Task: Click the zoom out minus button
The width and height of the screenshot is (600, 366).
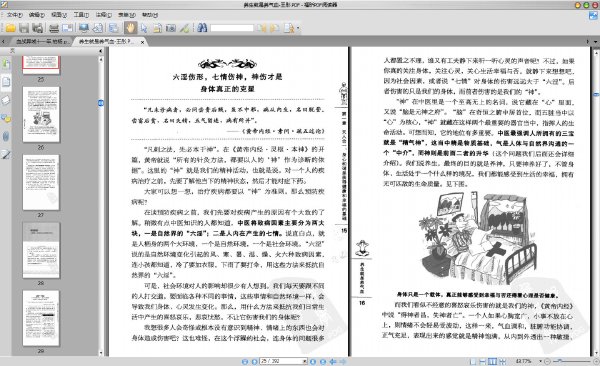Action: (548, 361)
